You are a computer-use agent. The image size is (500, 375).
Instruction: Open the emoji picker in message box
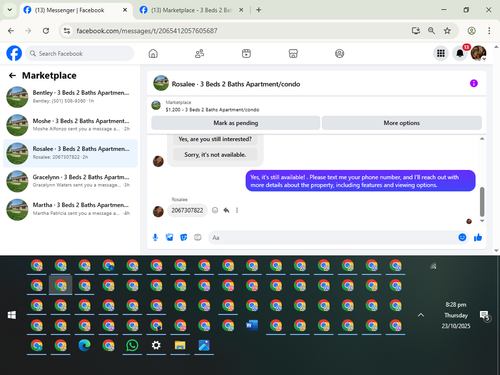pos(462,237)
